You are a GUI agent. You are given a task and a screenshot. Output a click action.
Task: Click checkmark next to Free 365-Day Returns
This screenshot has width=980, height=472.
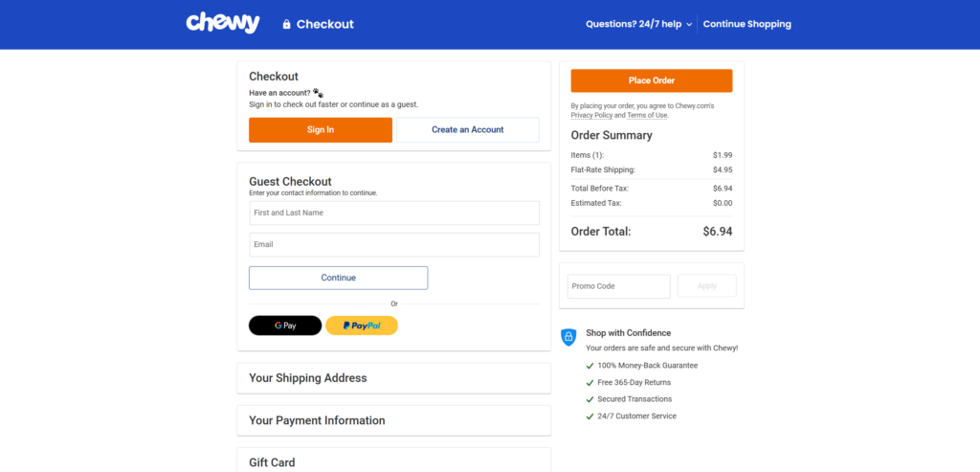(590, 383)
